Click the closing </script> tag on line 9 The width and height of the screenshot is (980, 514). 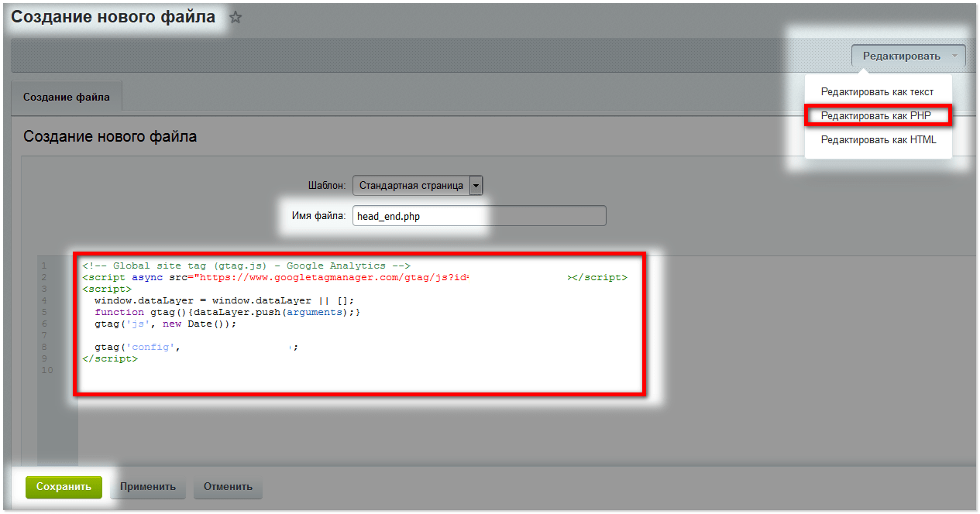point(110,358)
